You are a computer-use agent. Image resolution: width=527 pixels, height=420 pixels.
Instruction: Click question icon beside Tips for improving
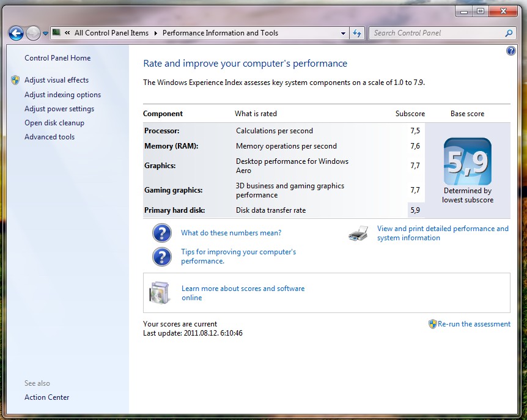[x=161, y=257]
